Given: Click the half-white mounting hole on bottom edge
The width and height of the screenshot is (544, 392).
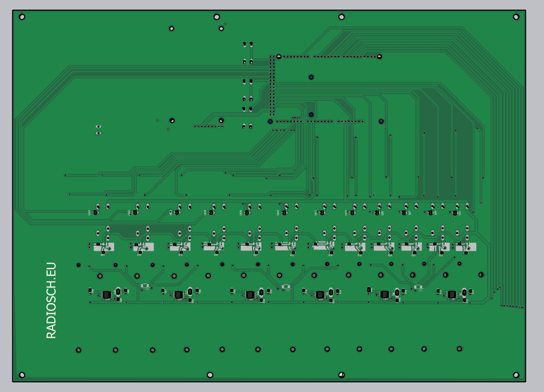Looking at the screenshot, I should pyautogui.click(x=341, y=375).
